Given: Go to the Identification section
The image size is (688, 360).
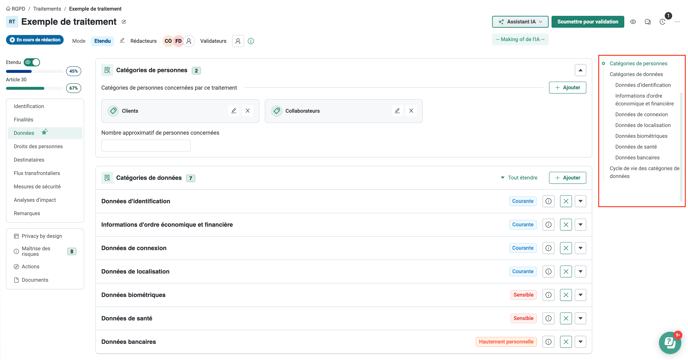Looking at the screenshot, I should (x=29, y=106).
